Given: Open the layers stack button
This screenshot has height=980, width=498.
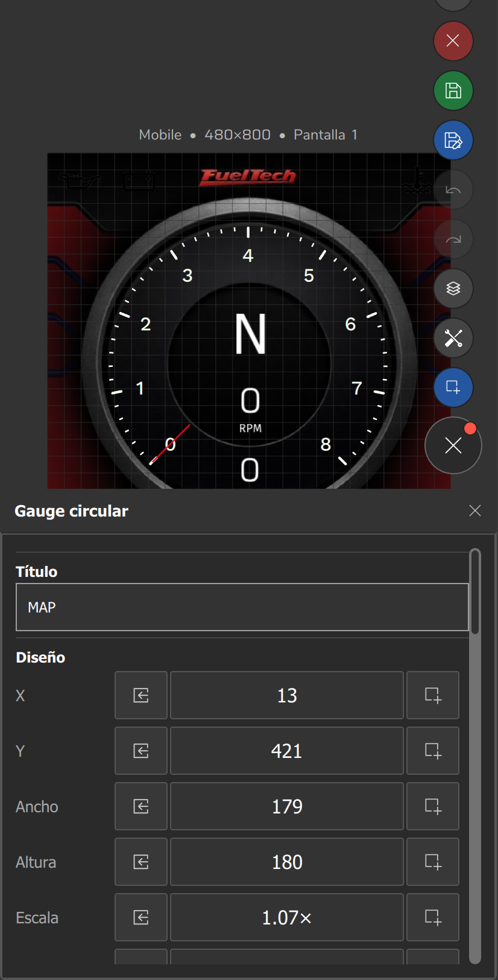Looking at the screenshot, I should [x=453, y=288].
